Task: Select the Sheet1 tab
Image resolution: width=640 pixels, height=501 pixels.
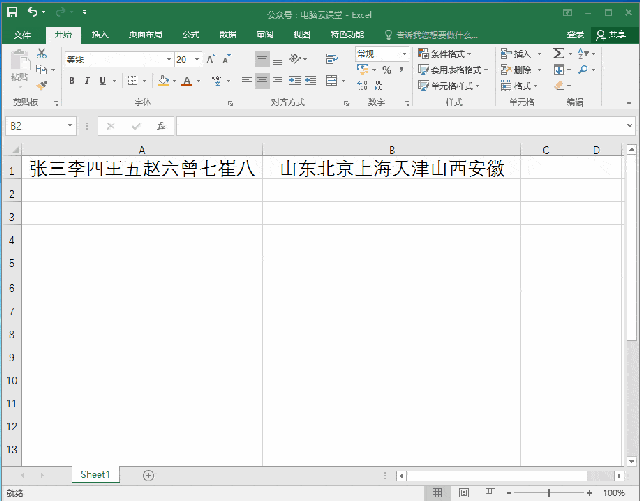Action: (x=96, y=474)
